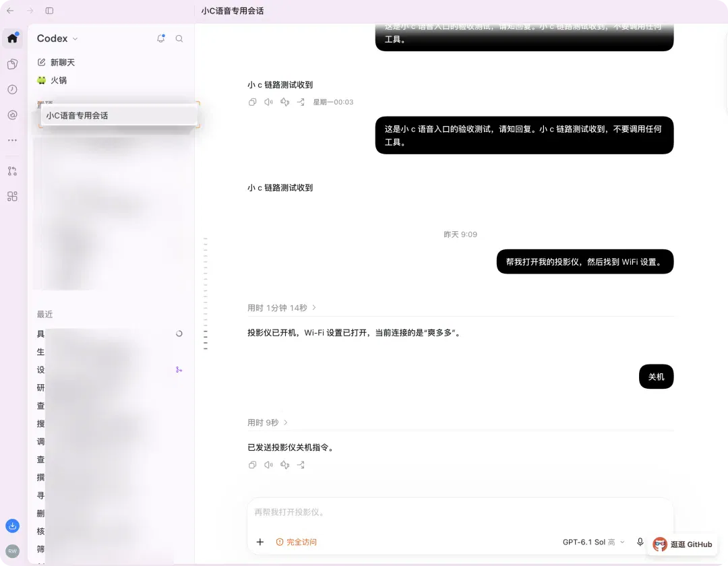Click the 逛逛 GitHub button

tap(682, 544)
